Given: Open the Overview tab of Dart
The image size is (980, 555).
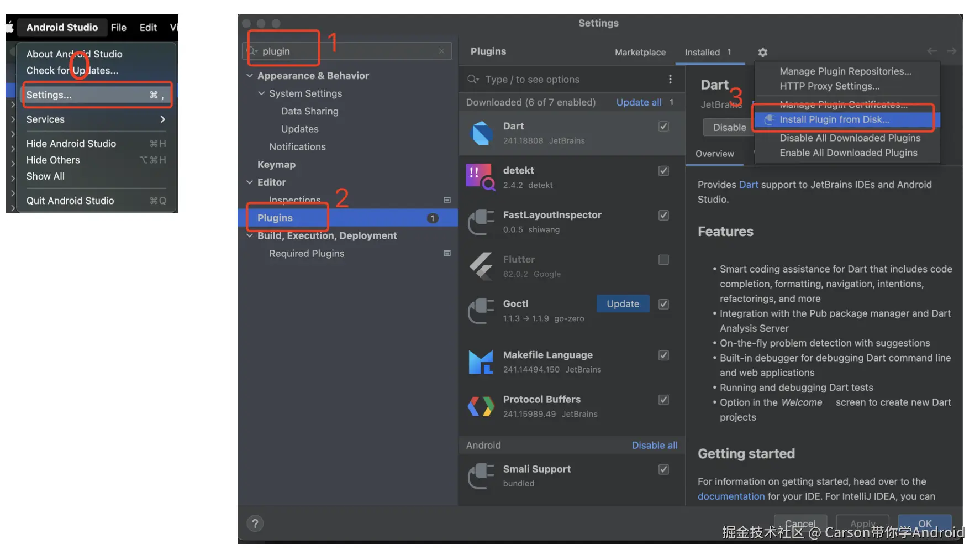Looking at the screenshot, I should [x=715, y=154].
